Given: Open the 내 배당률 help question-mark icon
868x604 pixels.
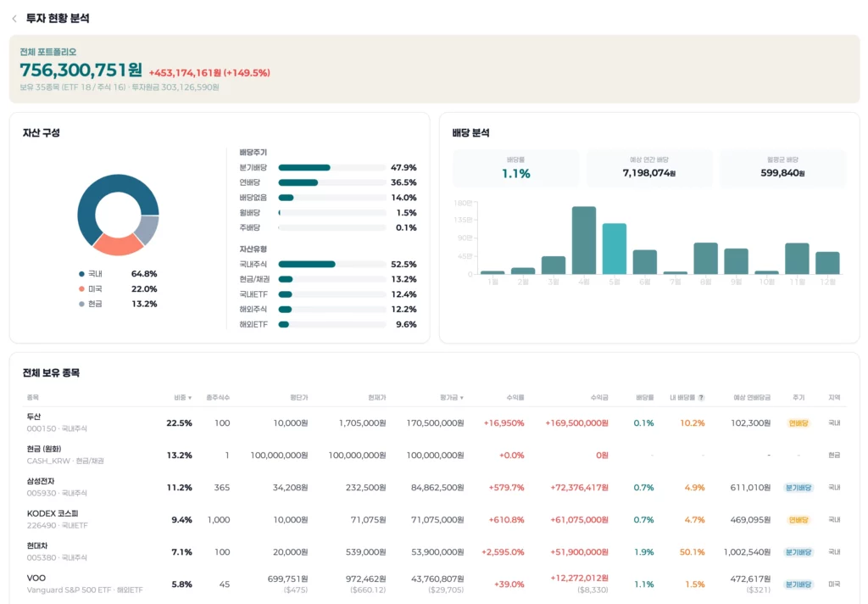Looking at the screenshot, I should point(701,397).
